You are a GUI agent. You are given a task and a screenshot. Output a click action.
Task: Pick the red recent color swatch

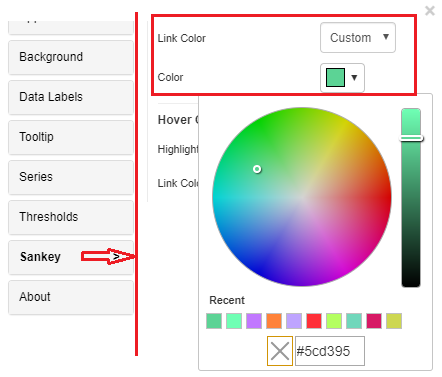314,321
